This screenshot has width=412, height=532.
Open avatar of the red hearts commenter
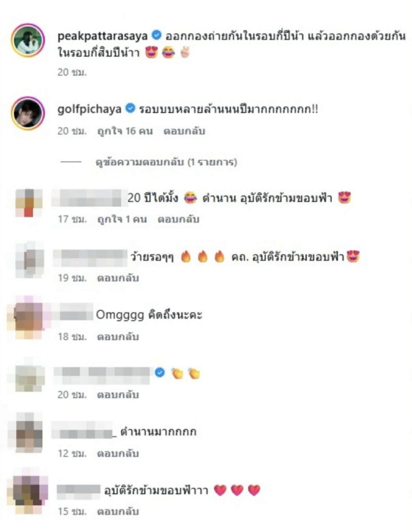[29, 491]
